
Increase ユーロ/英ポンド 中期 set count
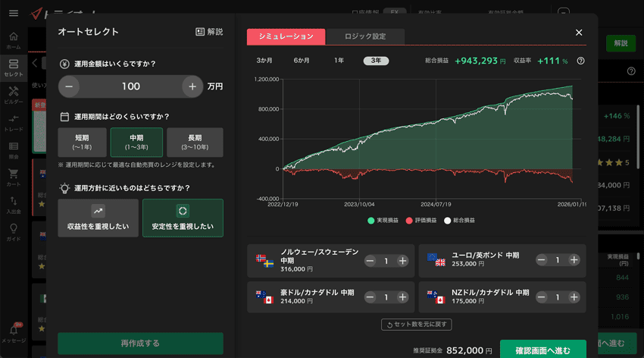coord(574,259)
